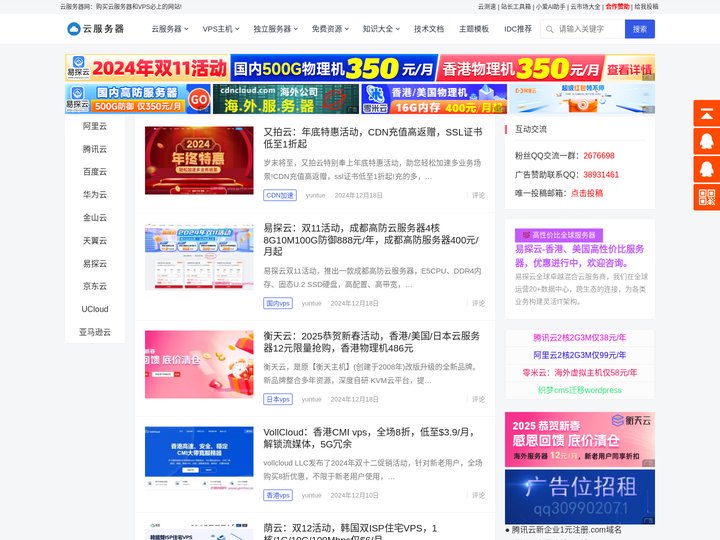Click the red 点击投稿 link

pos(587,193)
